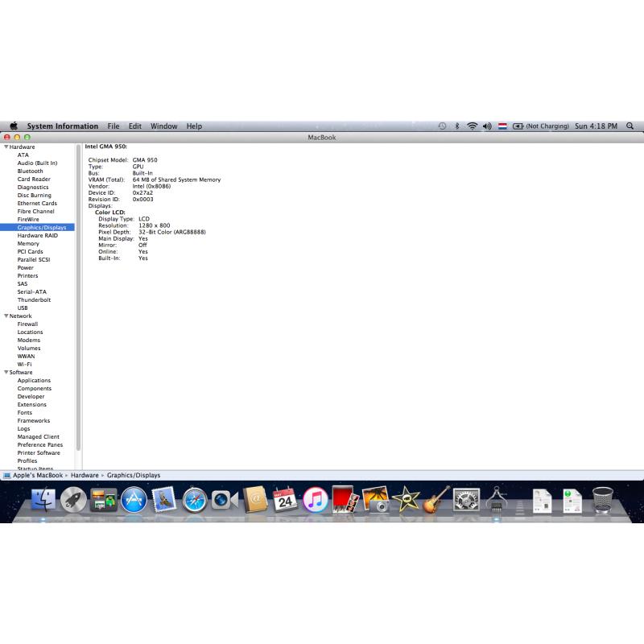Open Launchpad rocket icon in Dock

click(x=73, y=499)
